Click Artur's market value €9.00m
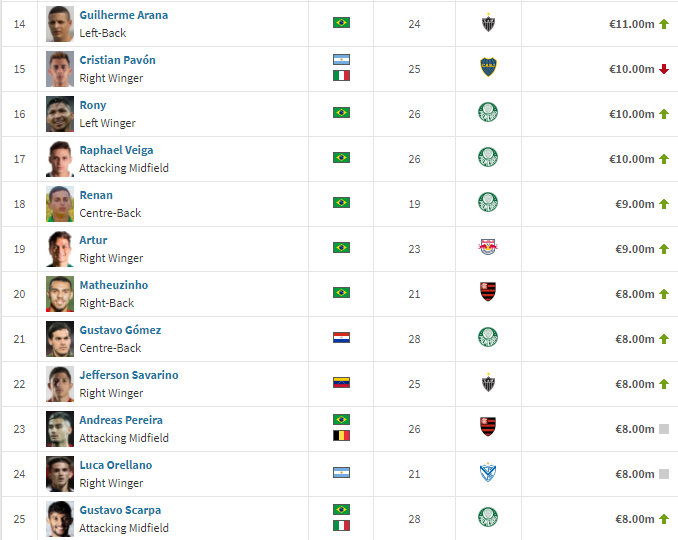Image resolution: width=678 pixels, height=540 pixels. [x=635, y=249]
